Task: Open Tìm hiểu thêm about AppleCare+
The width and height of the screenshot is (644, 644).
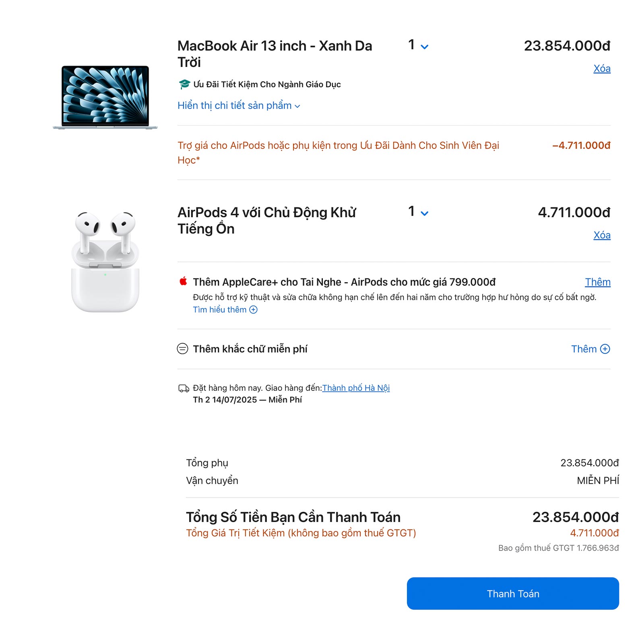Action: point(220,310)
